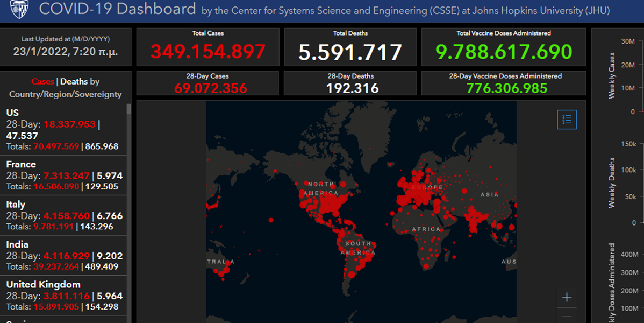The image size is (644, 323).
Task: Select United Kingdom in the country list
Action: pyautogui.click(x=43, y=284)
